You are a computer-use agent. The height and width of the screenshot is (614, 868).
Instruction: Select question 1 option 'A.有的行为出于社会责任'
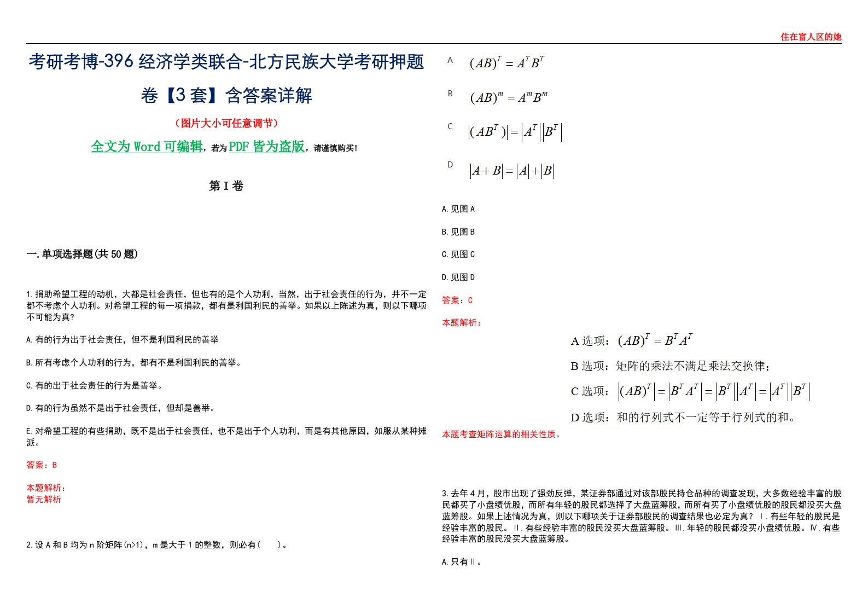click(123, 340)
